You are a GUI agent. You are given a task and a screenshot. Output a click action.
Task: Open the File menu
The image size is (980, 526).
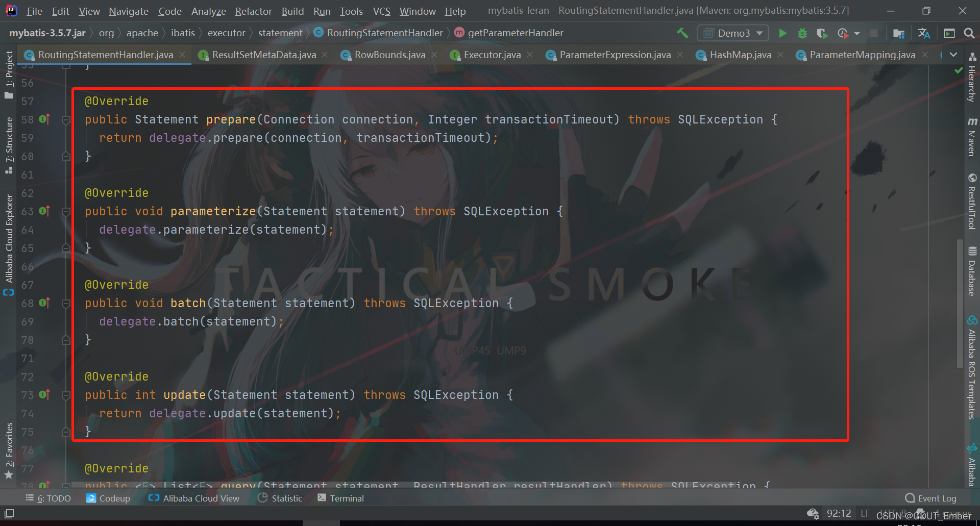click(34, 11)
